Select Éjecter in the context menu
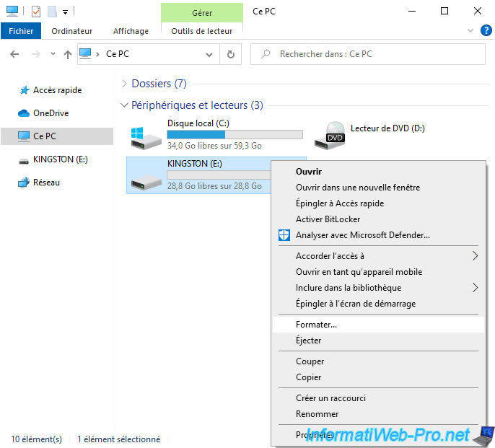The height and width of the screenshot is (448, 495). pos(308,341)
